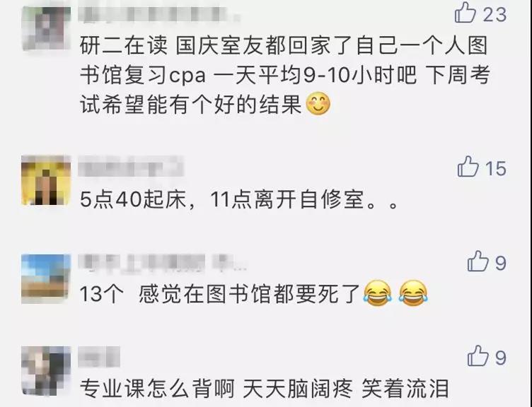Viewport: 532px width, 407px height.
Task: Open the yellow avatar of second commenter
Action: [46, 180]
